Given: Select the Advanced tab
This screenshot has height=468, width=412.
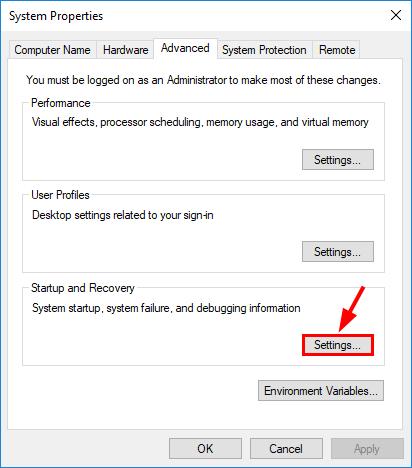Looking at the screenshot, I should [x=185, y=48].
